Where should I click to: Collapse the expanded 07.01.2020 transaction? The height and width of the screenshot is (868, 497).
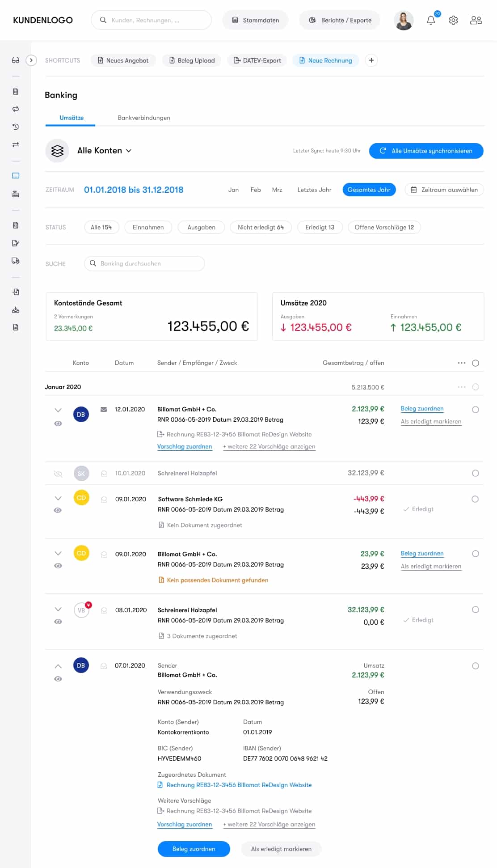58,666
